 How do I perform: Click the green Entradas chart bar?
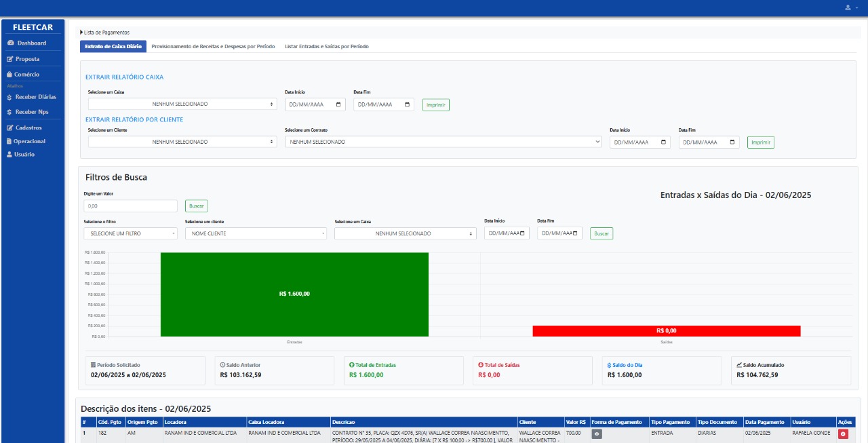point(294,294)
